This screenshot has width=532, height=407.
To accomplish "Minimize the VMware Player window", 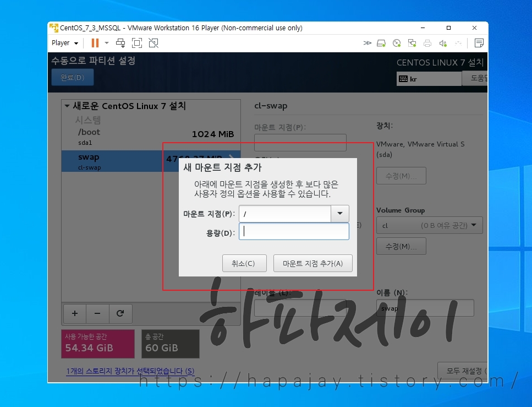I will 423,28.
